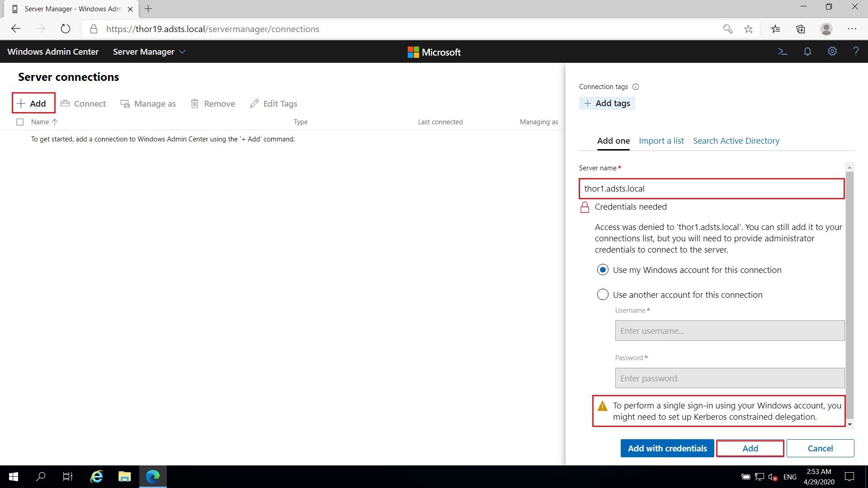Open saved passwords key icon in address bar
Viewport: 868px width, 488px height.
(727, 29)
